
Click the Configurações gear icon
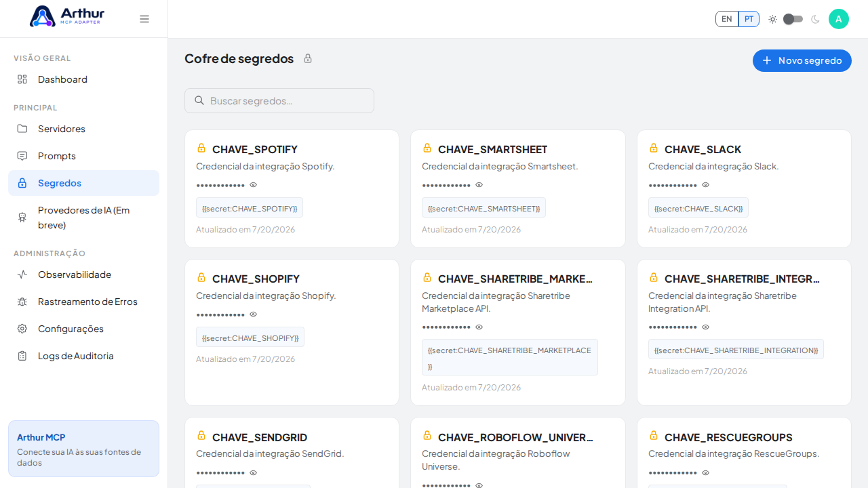pyautogui.click(x=22, y=329)
